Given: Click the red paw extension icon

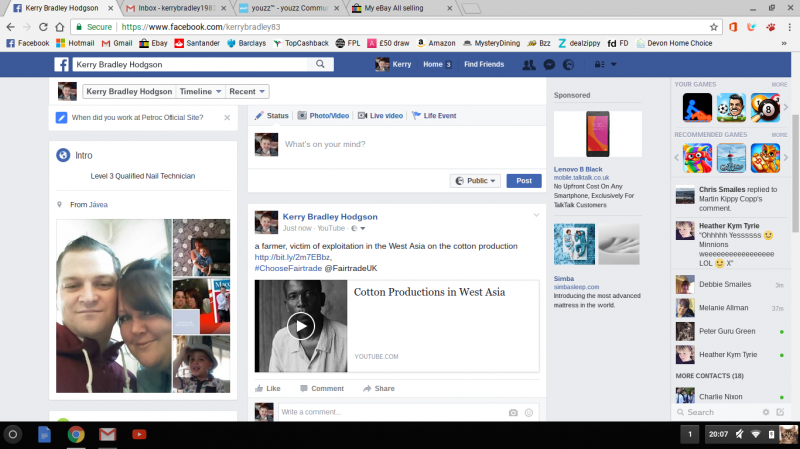Looking at the screenshot, I should click(x=771, y=27).
